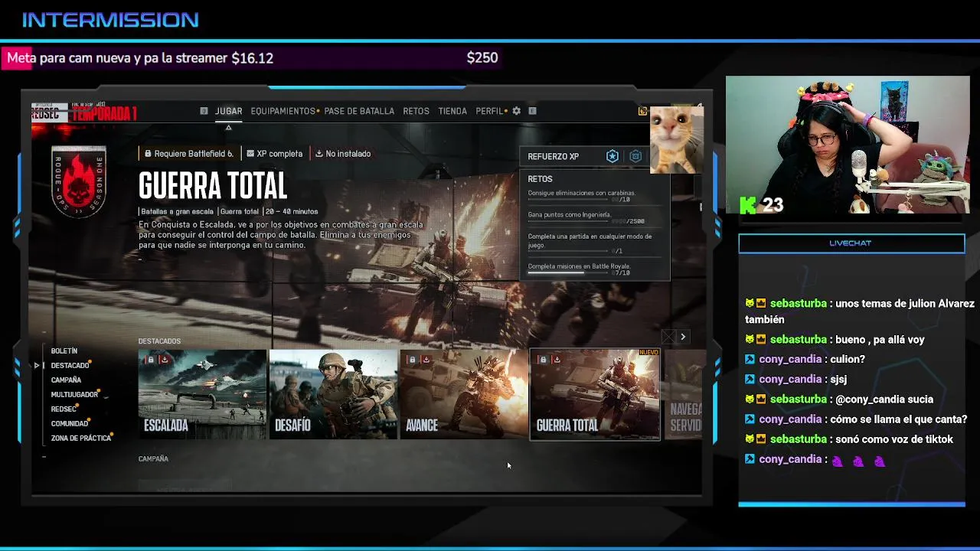This screenshot has width=980, height=551.
Task: Click the CAMPAÑA section heading below the cards
Action: pyautogui.click(x=153, y=459)
